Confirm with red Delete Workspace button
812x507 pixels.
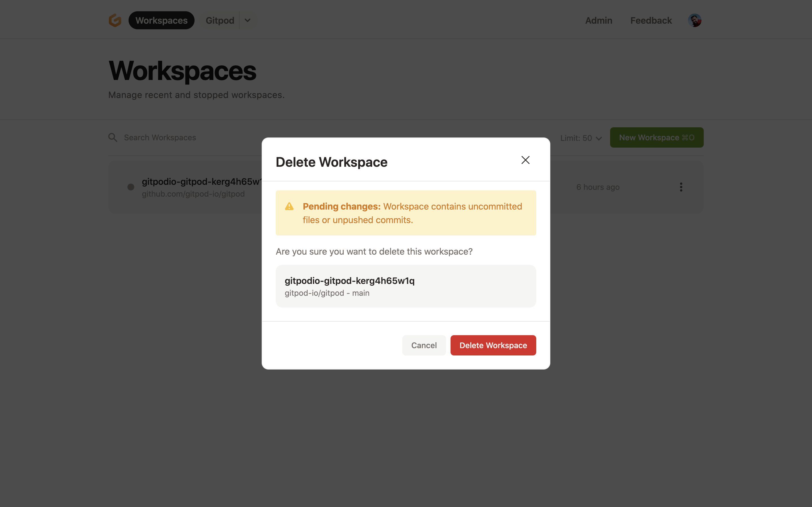point(493,345)
